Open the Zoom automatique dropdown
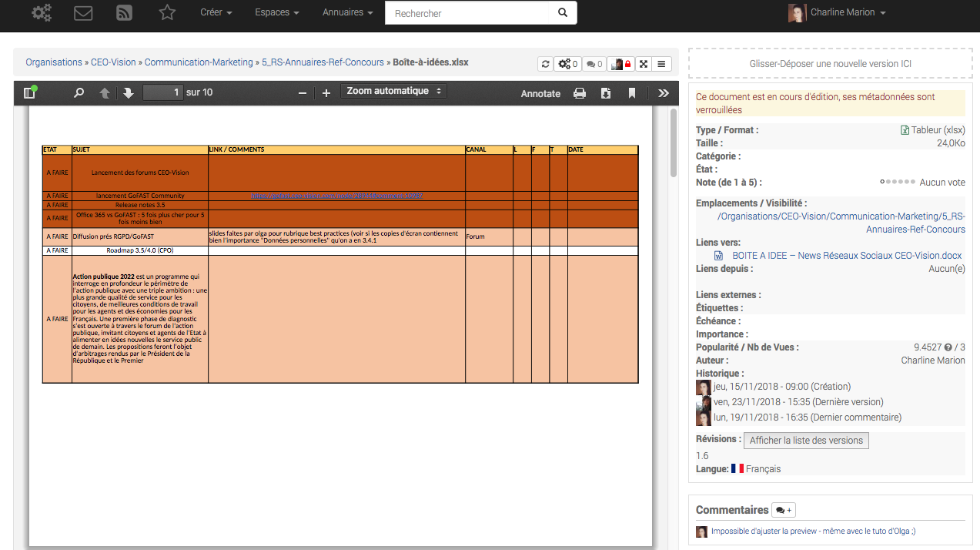The height and width of the screenshot is (550, 980). (x=393, y=92)
